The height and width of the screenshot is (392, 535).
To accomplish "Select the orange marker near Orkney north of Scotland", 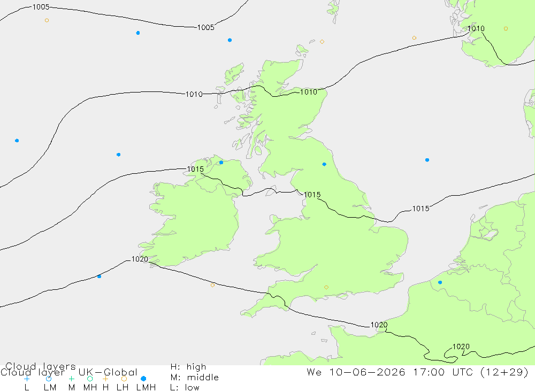I will pos(322,42).
